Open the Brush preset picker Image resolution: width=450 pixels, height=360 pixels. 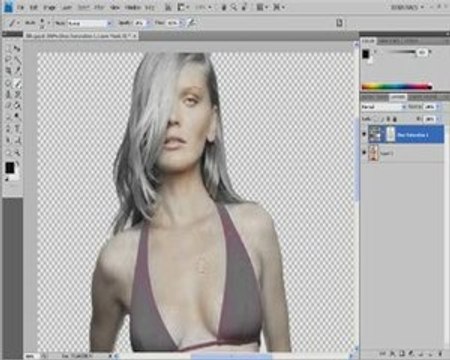point(49,23)
